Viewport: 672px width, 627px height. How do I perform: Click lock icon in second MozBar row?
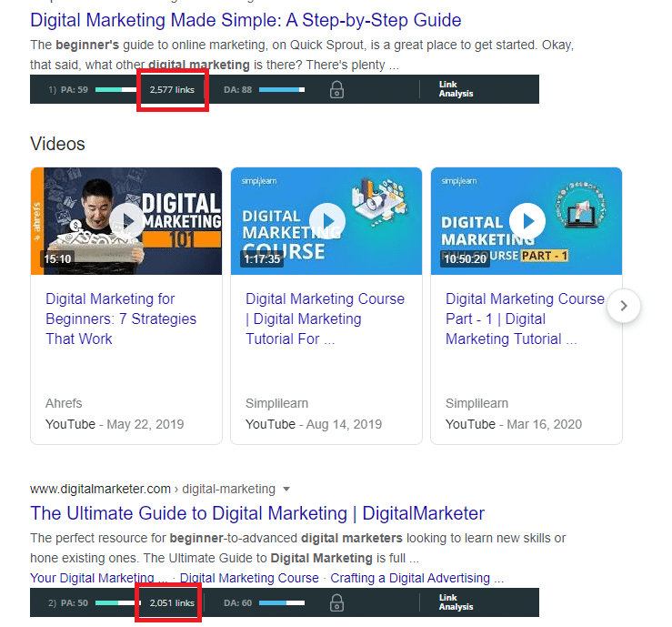pos(336,602)
